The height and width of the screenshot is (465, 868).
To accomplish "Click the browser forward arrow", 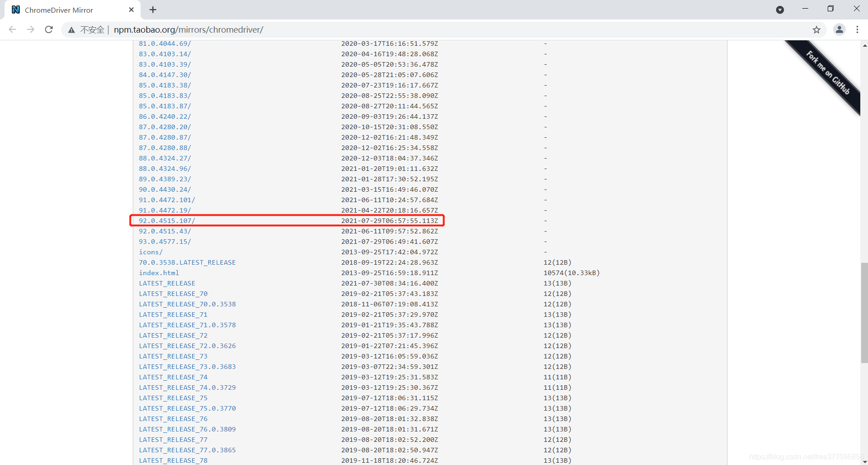I will [x=30, y=29].
